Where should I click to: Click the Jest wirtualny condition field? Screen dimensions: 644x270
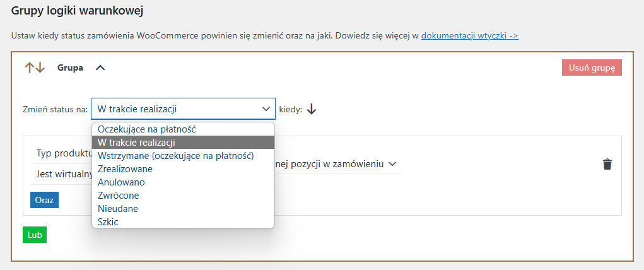pos(62,174)
